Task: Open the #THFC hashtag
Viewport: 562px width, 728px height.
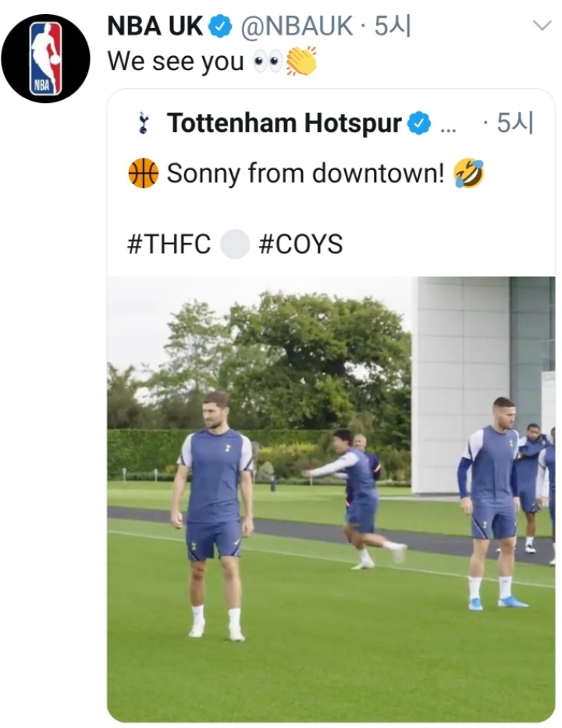Action: coord(169,244)
